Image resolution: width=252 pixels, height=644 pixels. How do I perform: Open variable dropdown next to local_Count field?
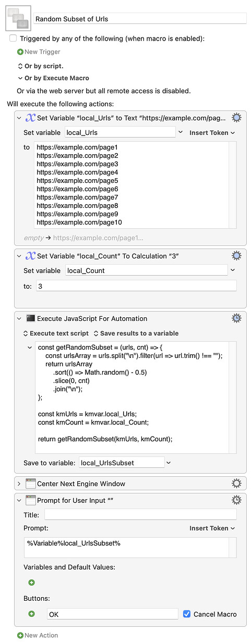pyautogui.click(x=232, y=270)
